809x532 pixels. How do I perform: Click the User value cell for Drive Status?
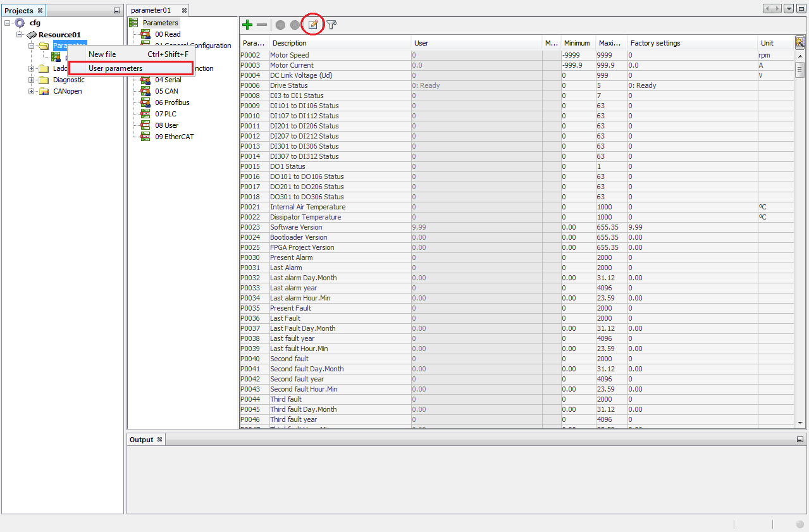click(x=477, y=85)
